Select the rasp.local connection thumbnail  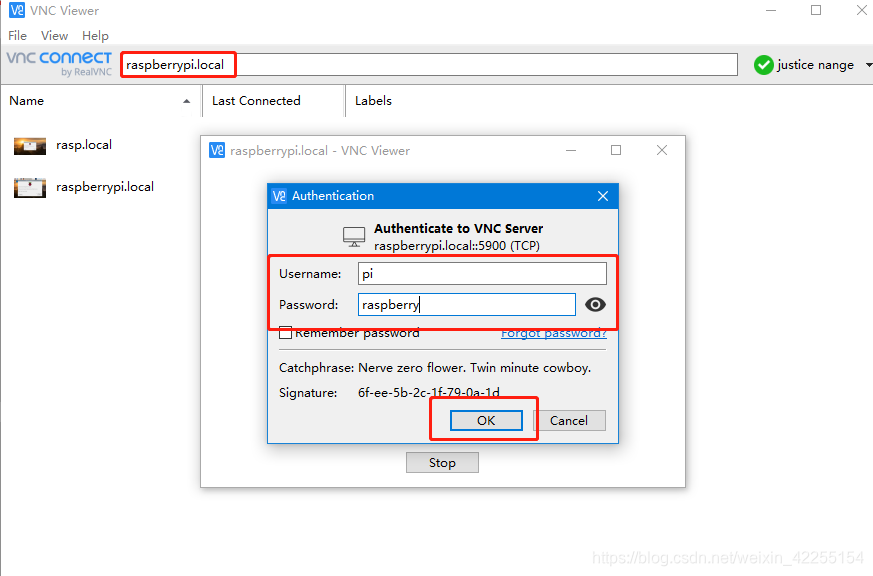pyautogui.click(x=30, y=146)
